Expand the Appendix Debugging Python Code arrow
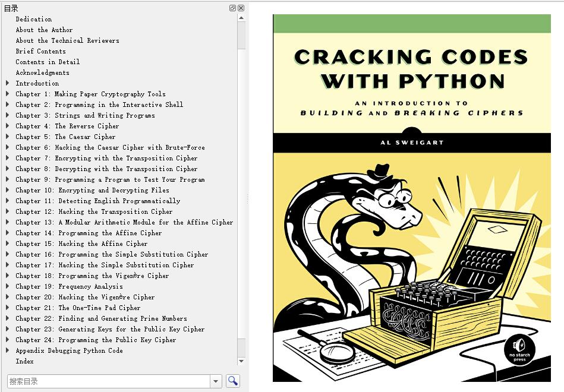 8,350
